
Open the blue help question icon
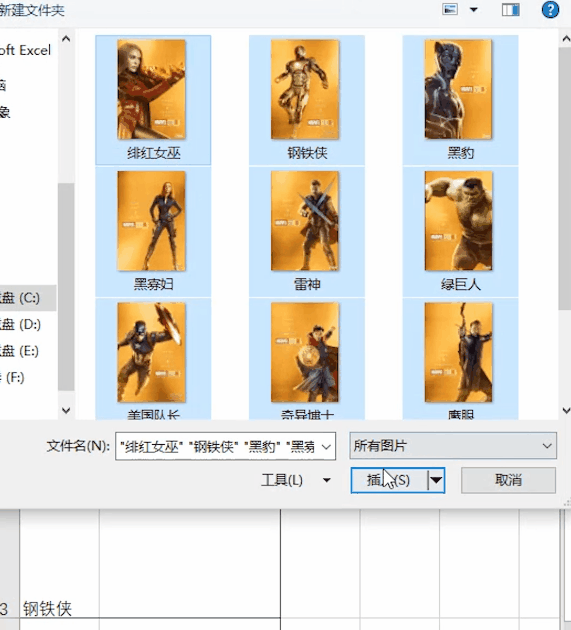(550, 10)
